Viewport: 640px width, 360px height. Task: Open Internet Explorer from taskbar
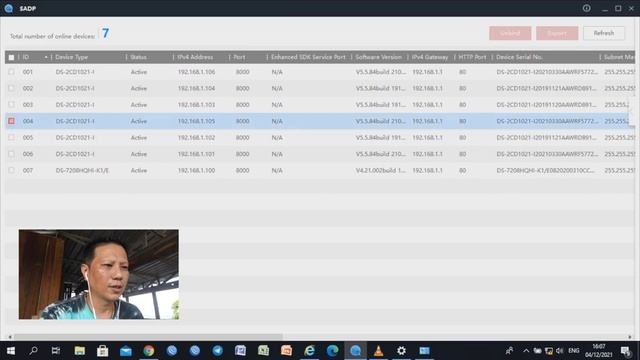tap(309, 351)
